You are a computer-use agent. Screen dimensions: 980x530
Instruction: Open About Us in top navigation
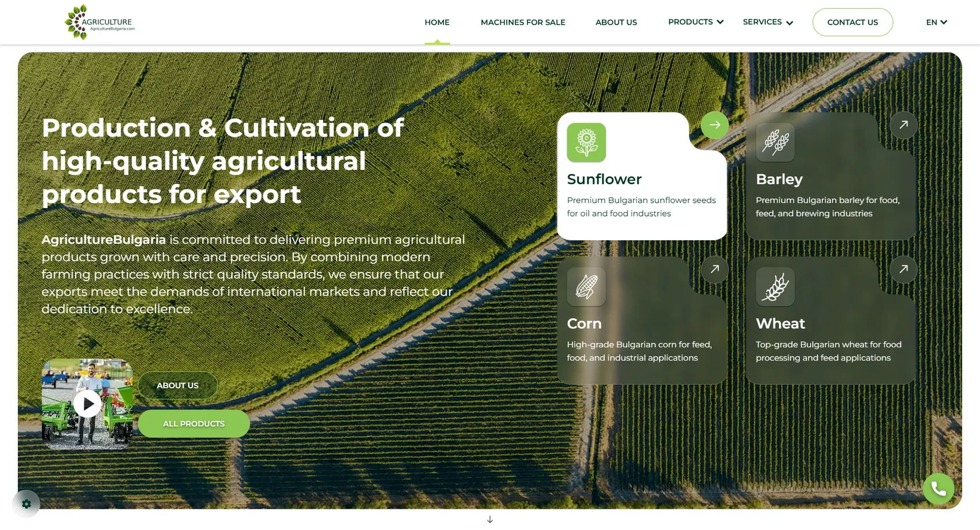pos(616,22)
